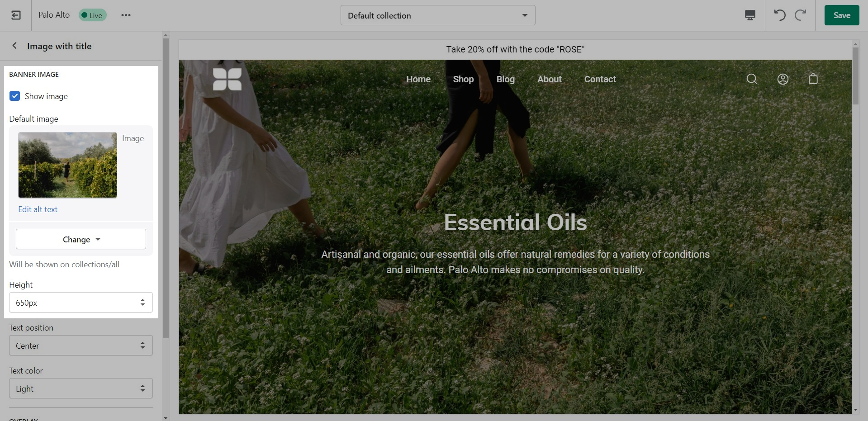The height and width of the screenshot is (421, 868).
Task: Click the Edit alt text link
Action: pyautogui.click(x=38, y=209)
